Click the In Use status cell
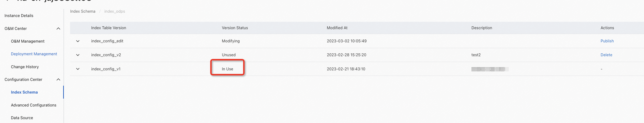 (227, 69)
